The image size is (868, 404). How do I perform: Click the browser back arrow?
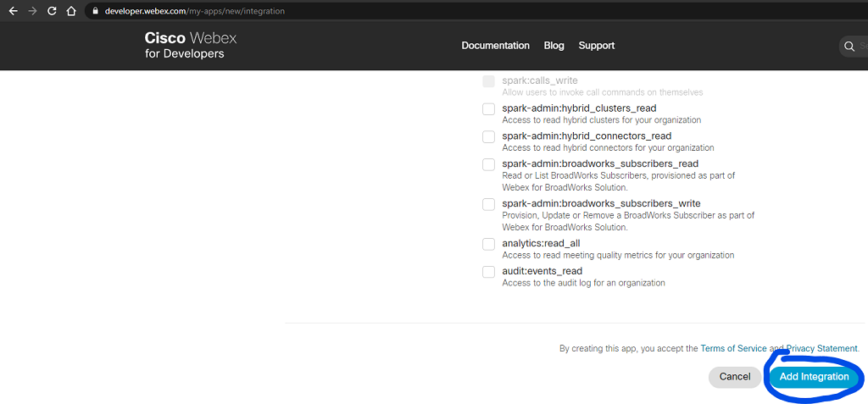click(13, 11)
